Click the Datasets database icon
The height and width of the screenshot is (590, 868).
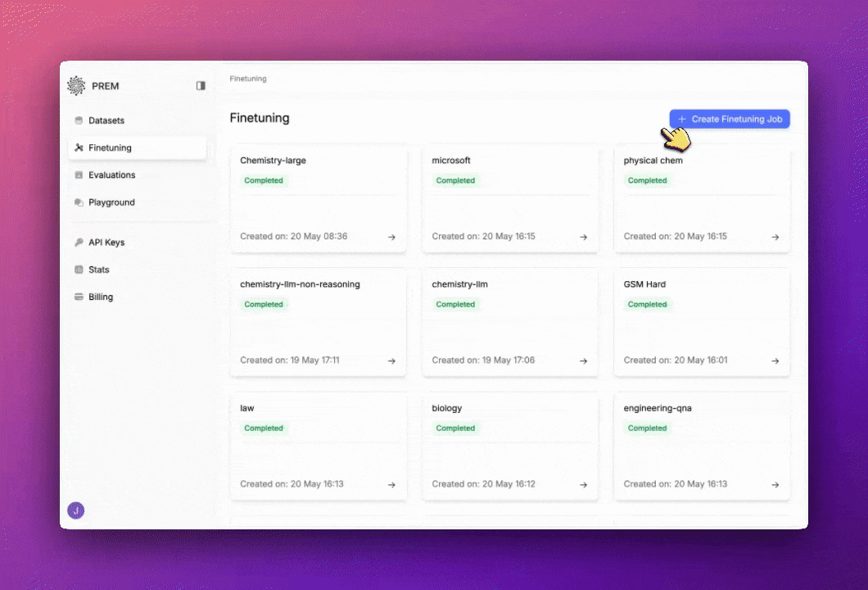click(x=79, y=120)
